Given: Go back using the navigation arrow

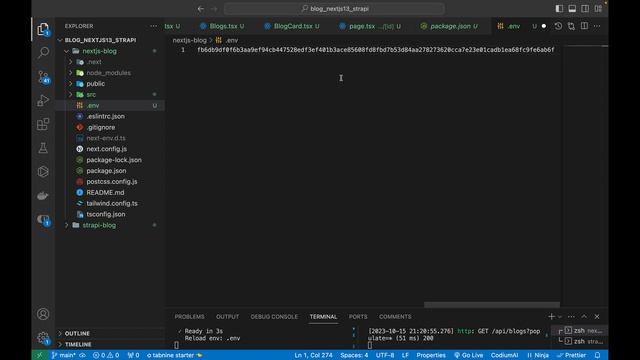Looking at the screenshot, I should (200, 9).
